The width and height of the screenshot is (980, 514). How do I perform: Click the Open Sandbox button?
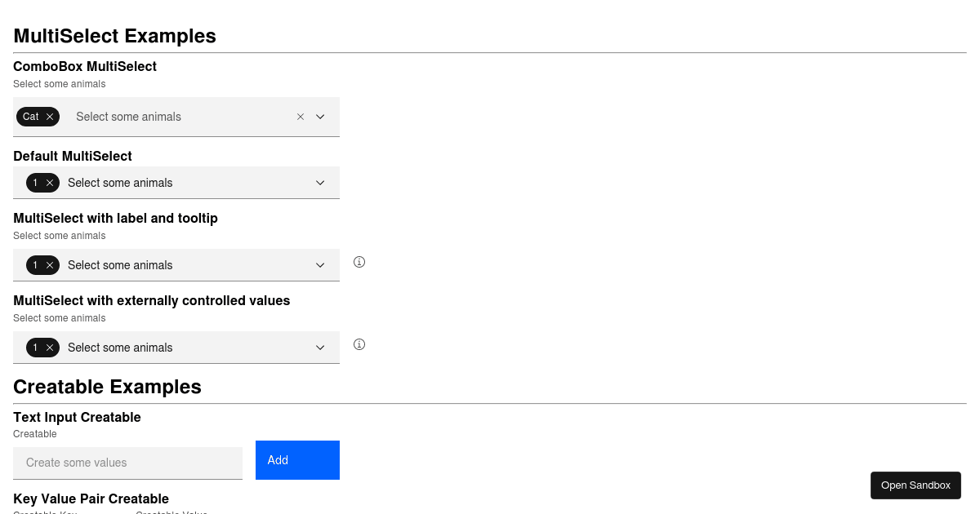pyautogui.click(x=915, y=485)
